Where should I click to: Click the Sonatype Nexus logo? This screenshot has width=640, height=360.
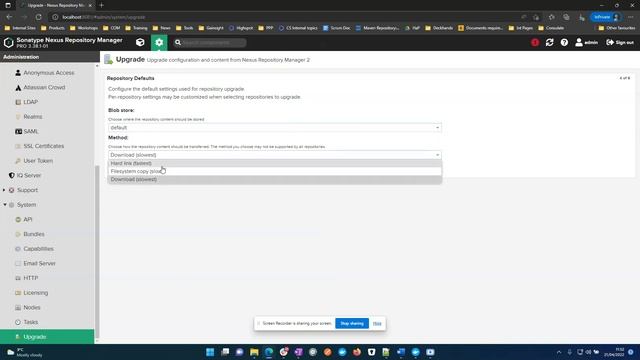(x=9, y=42)
